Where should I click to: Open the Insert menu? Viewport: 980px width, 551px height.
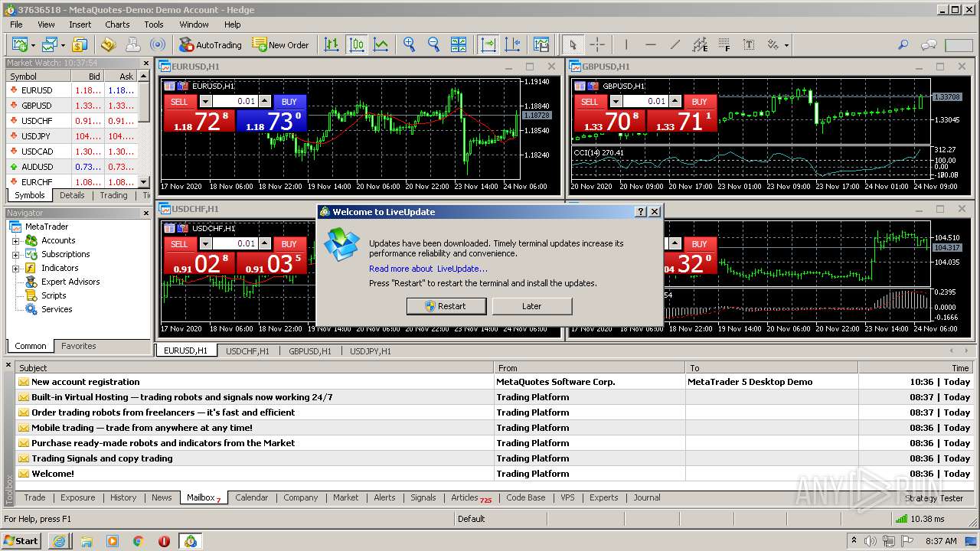click(x=80, y=24)
